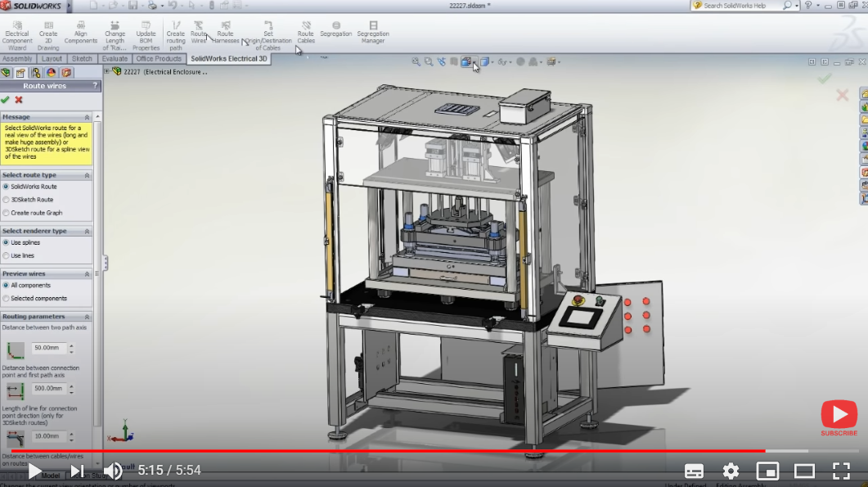
Task: Enter fullscreen video mode
Action: (x=842, y=471)
